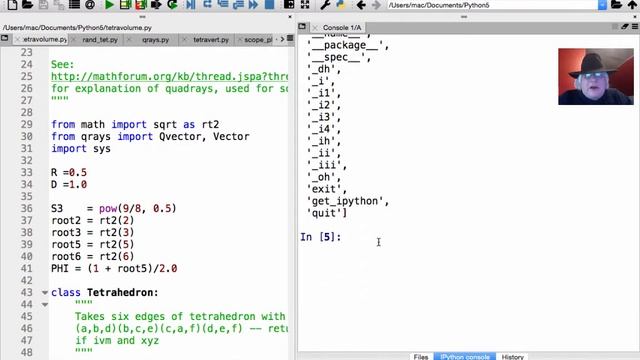This screenshot has height=360, width=640.
Task: Run file with the green play icon
Action: pyautogui.click(x=109, y=4)
